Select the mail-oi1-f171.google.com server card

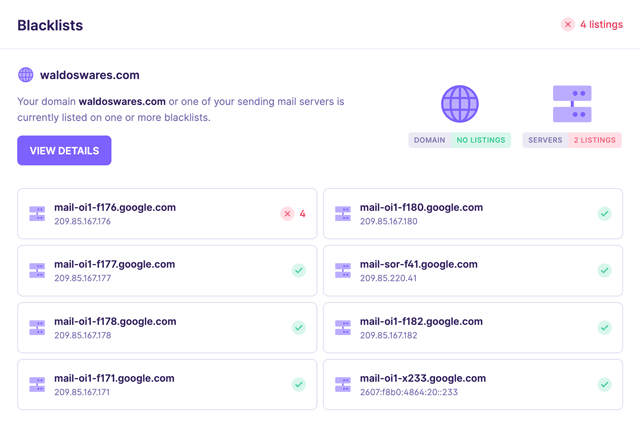tap(167, 384)
